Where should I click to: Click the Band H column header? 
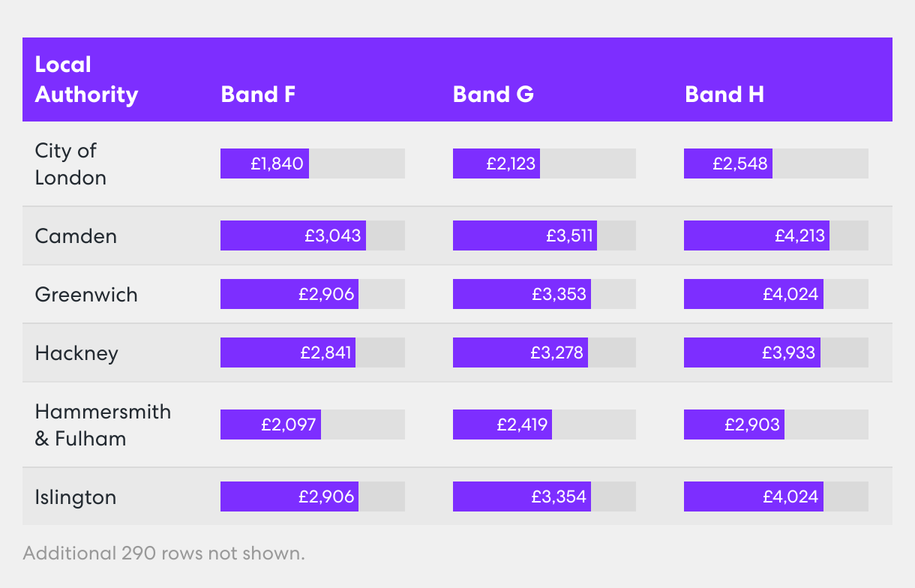pyautogui.click(x=724, y=94)
